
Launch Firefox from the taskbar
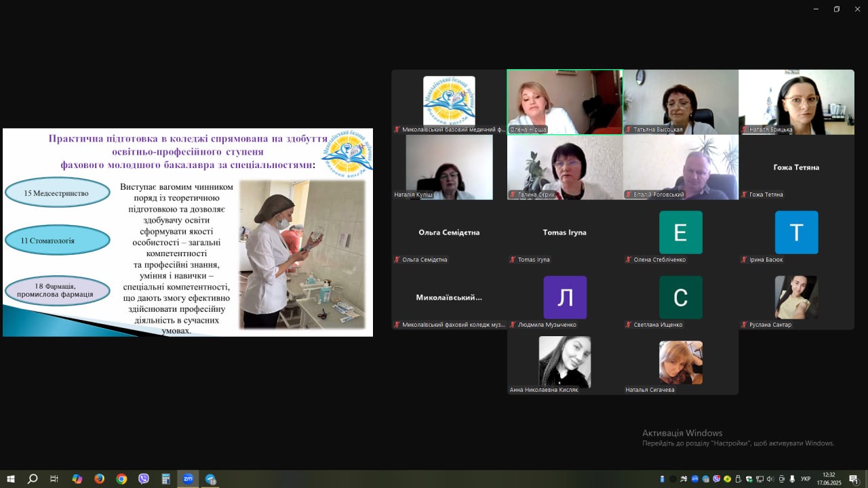99,479
